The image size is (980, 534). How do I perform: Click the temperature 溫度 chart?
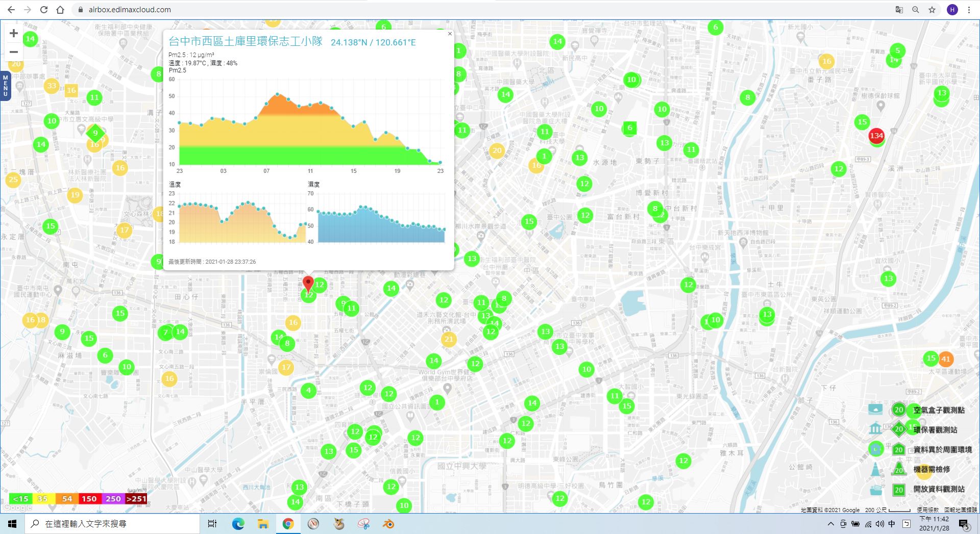238,218
